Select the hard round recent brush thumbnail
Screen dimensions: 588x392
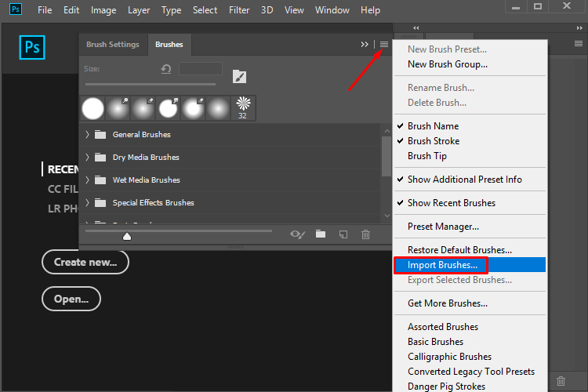coord(93,108)
